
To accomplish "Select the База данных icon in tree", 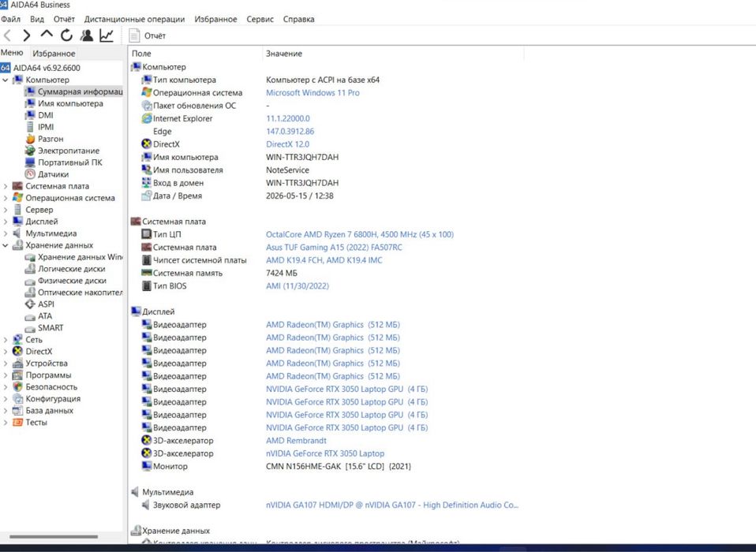I will click(17, 410).
